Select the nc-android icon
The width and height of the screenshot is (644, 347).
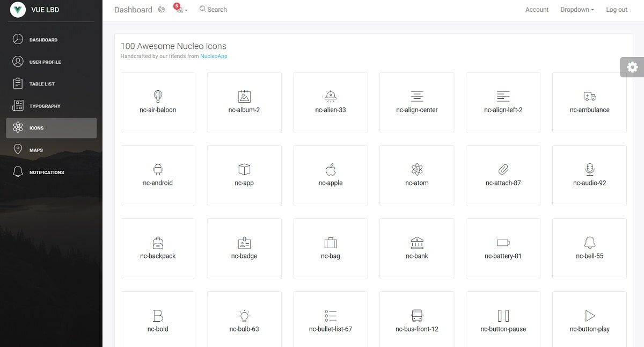click(x=158, y=175)
